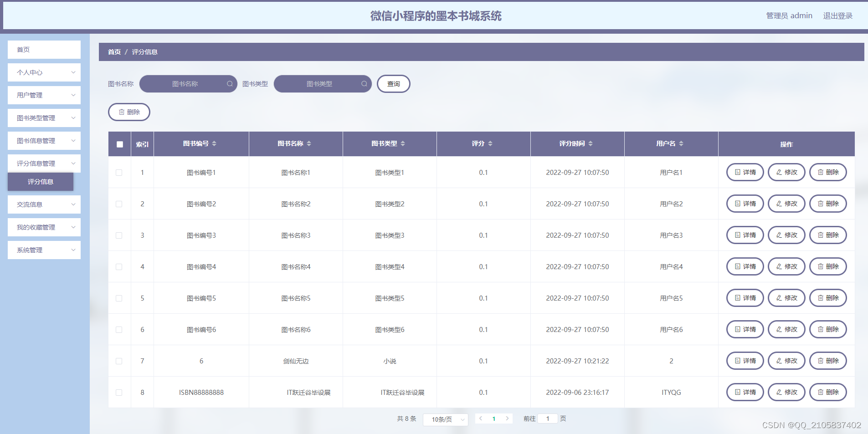Click 修改 in the 剑仙无边 row

click(x=786, y=361)
